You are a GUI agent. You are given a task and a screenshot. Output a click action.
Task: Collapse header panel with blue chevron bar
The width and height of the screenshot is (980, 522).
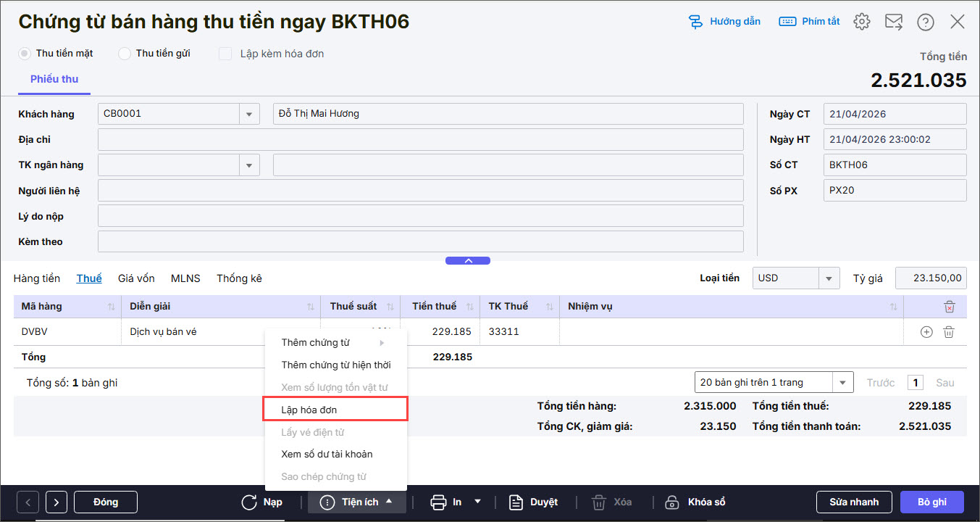[x=468, y=260]
